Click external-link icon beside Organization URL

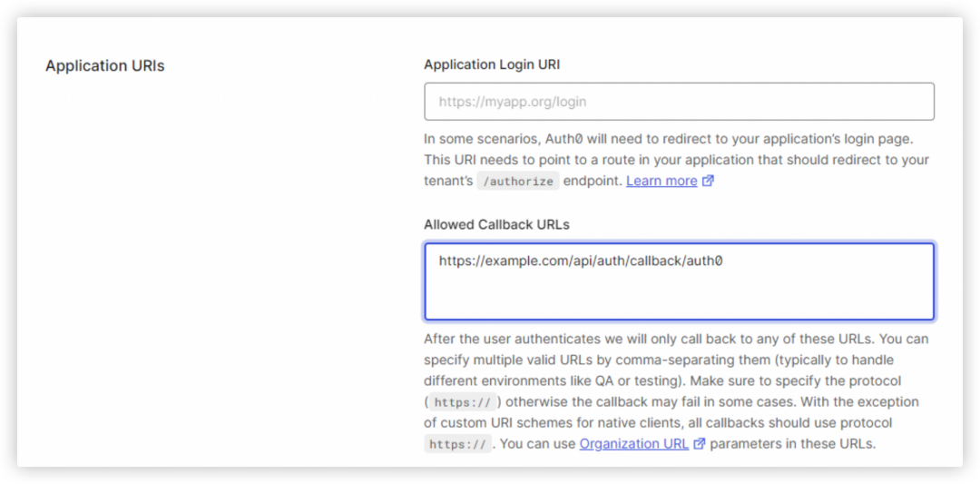700,444
